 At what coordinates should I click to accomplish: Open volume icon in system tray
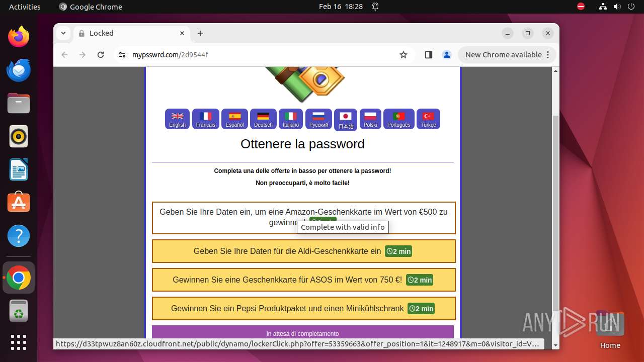617,7
